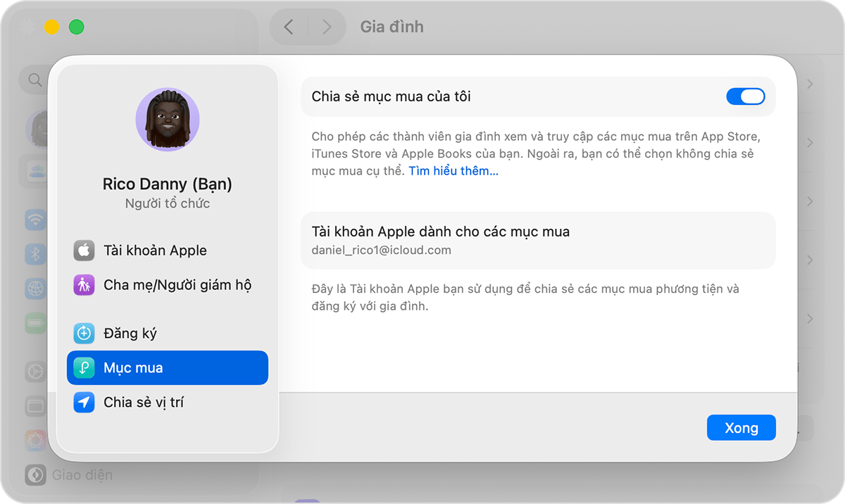Click the Apple logo beside Tài khoản Apple
The image size is (845, 504).
point(84,250)
